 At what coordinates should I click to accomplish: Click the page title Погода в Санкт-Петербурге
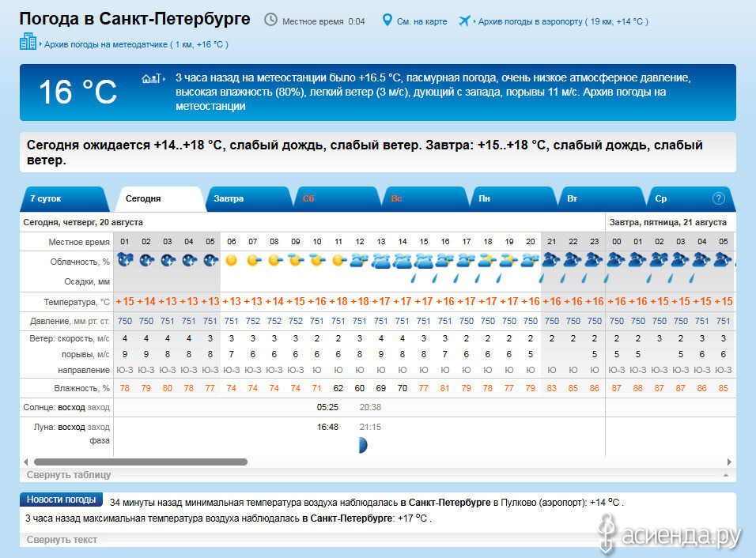tap(134, 19)
